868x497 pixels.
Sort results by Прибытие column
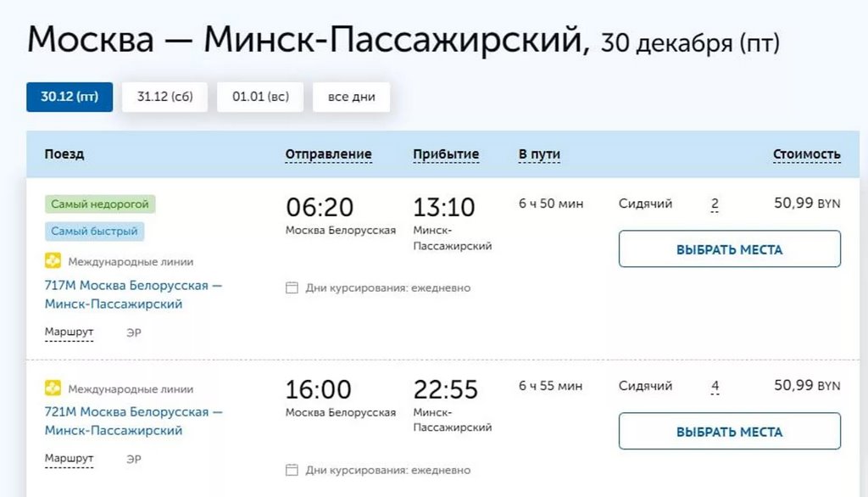[x=446, y=154]
